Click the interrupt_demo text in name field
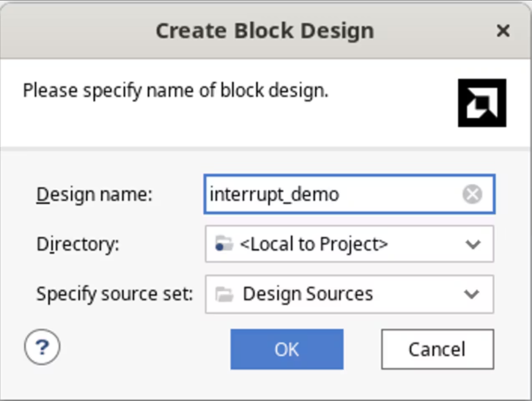 274,195
